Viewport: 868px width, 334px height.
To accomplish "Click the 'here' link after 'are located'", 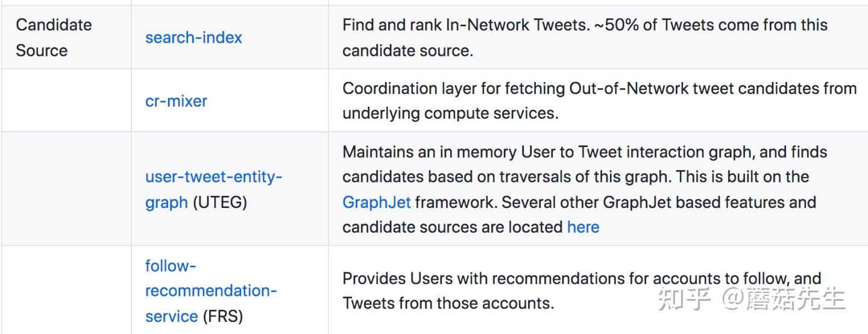I will 583,227.
